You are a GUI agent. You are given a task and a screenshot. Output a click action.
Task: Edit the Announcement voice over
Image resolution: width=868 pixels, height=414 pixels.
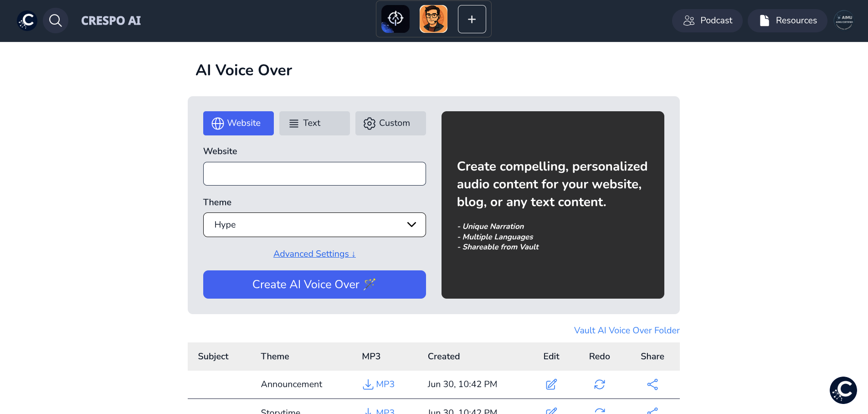coord(551,384)
